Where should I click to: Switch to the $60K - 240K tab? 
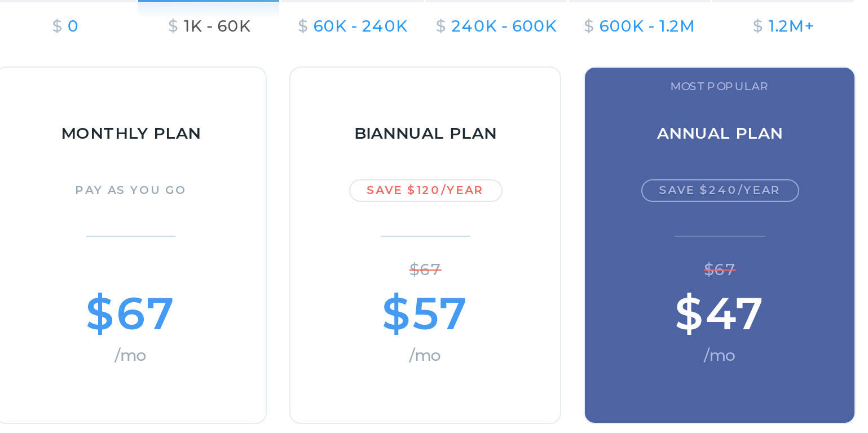click(x=353, y=26)
